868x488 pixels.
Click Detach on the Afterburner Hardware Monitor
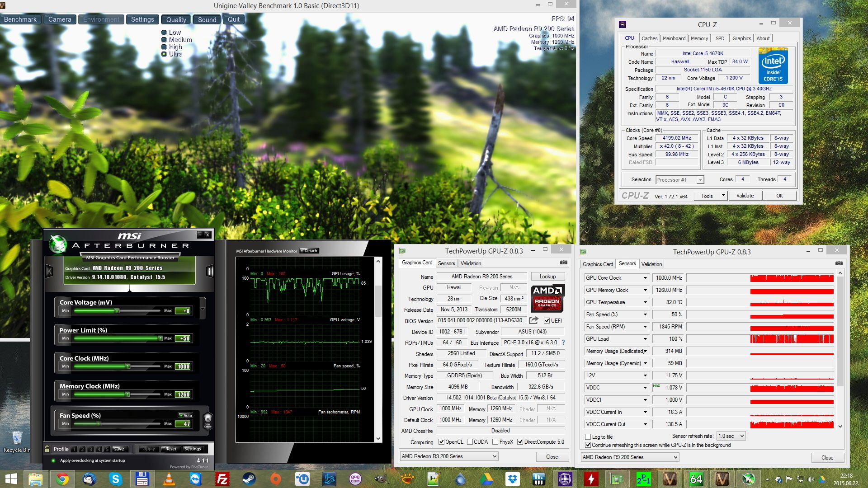[x=310, y=251]
